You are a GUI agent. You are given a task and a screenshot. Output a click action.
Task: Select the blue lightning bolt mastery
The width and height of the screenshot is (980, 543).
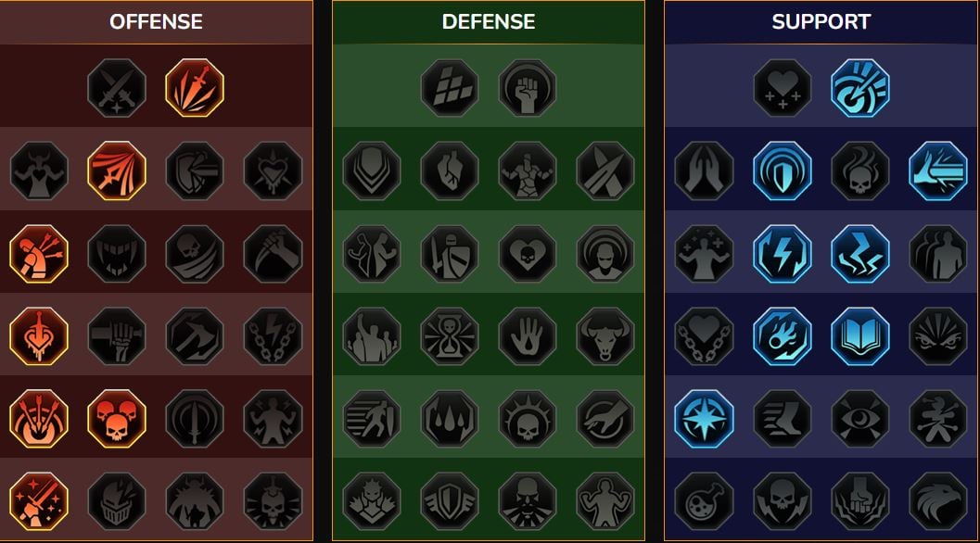tap(783, 254)
